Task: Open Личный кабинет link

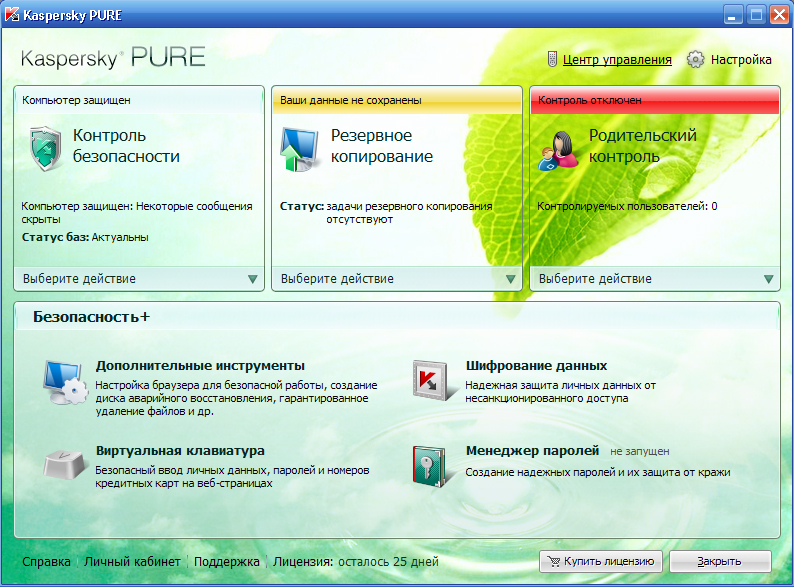Action: click(132, 562)
